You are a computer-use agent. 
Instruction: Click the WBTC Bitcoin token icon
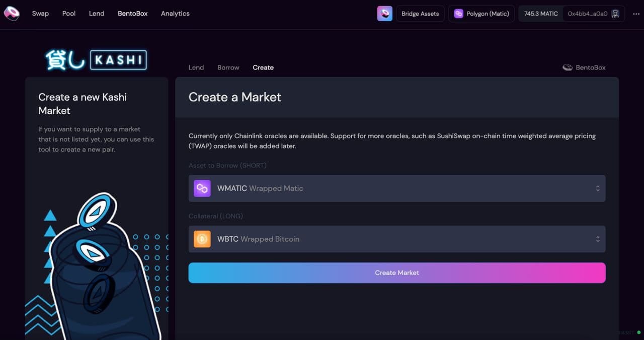(202, 239)
